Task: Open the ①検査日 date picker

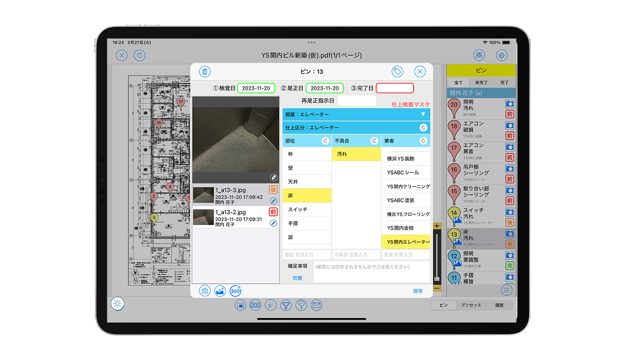Action: pyautogui.click(x=256, y=89)
